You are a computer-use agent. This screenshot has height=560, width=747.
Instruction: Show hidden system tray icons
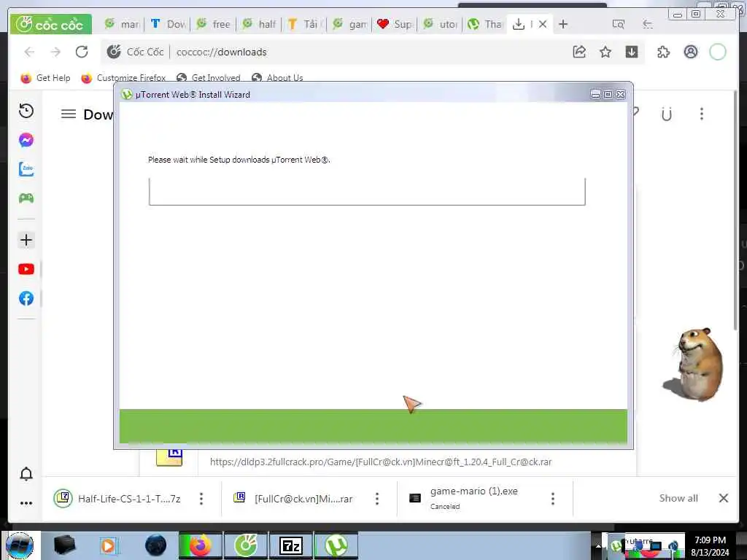click(598, 545)
